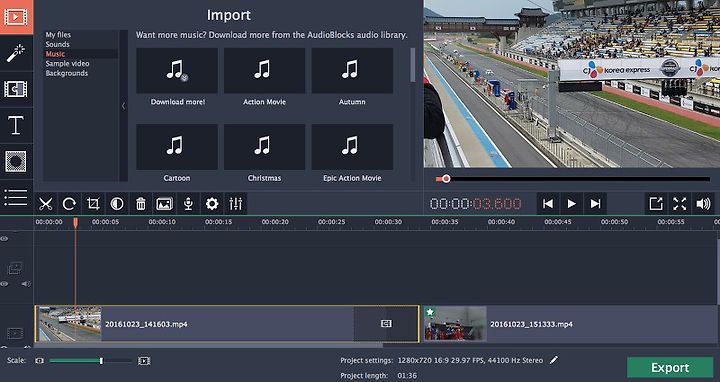Click the timeline Scale slider handle

[101, 361]
